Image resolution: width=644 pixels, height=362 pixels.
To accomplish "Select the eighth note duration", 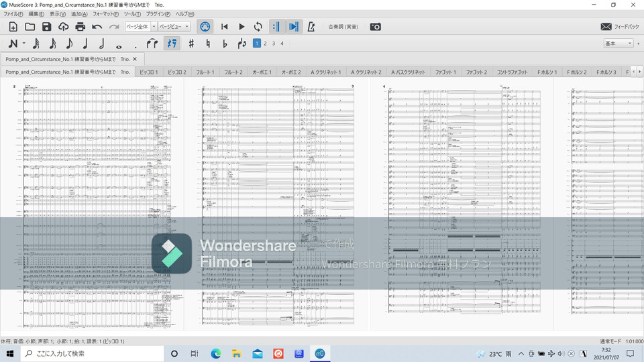I will (69, 44).
